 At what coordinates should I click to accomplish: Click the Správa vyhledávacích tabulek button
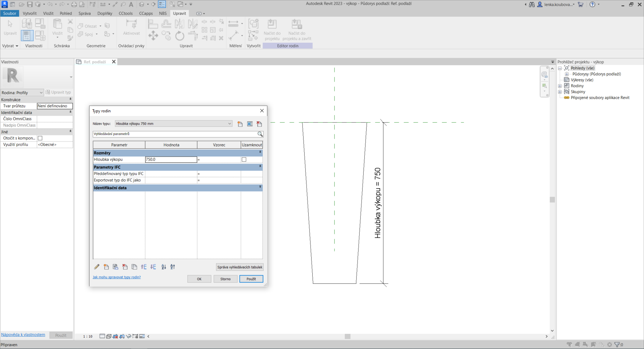[x=239, y=267]
